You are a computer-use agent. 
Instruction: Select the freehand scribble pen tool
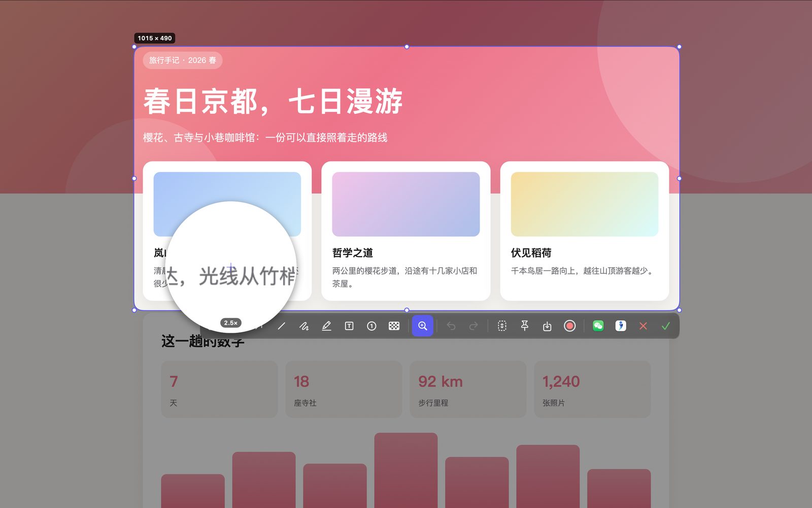point(304,326)
